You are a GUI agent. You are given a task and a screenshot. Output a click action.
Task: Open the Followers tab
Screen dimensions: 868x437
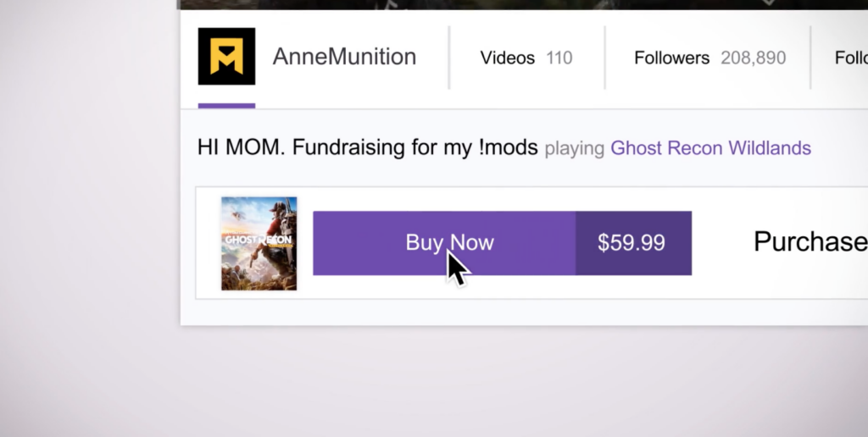709,58
